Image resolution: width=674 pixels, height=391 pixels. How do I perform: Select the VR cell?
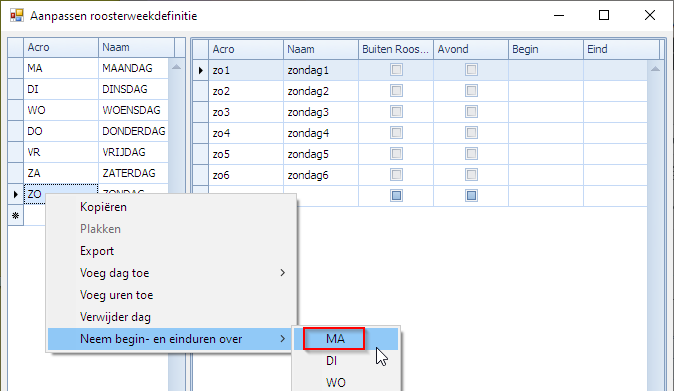(x=61, y=153)
